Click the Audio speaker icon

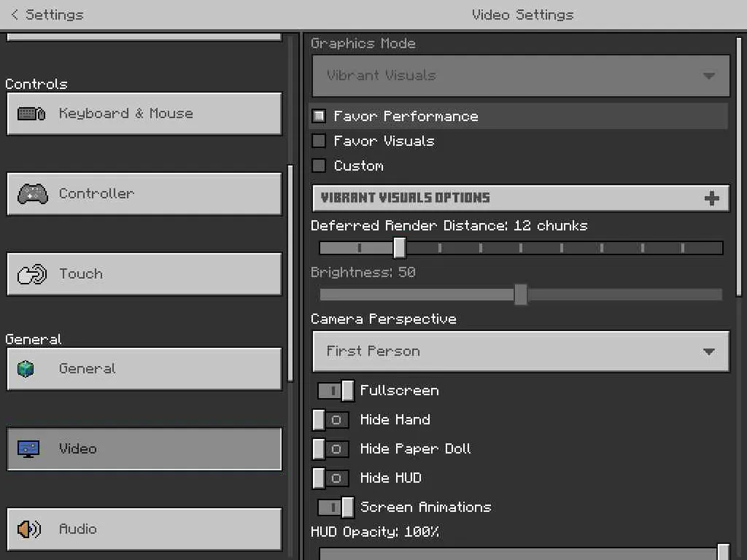coord(29,529)
